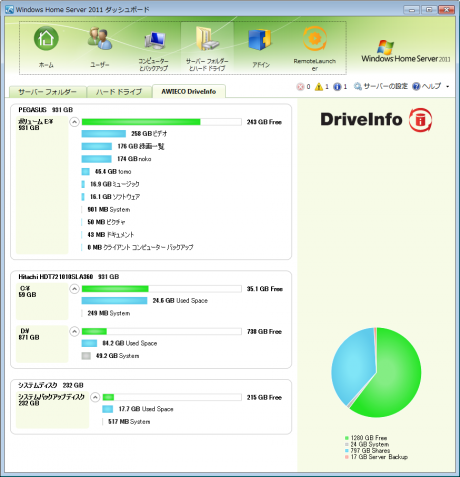Image resolution: width=460 pixels, height=477 pixels.
Task: Click the 1280 GB Free green legend swatch
Action: tap(347, 438)
